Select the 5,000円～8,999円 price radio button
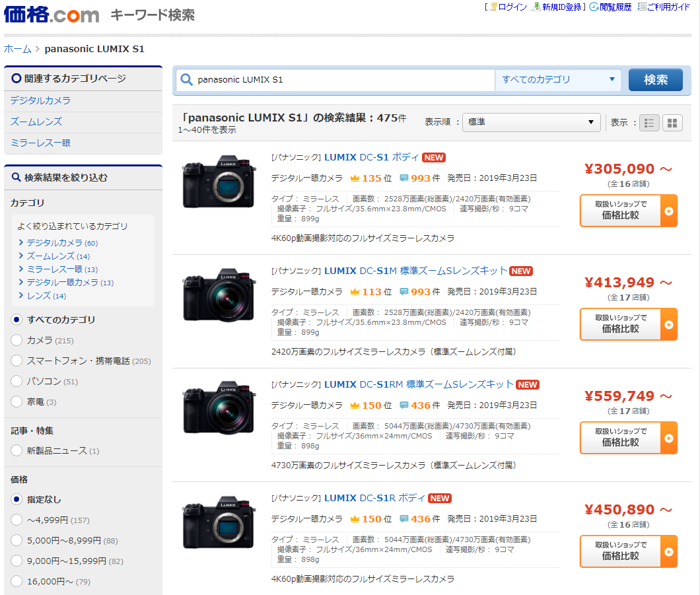This screenshot has width=700, height=595. [17, 541]
